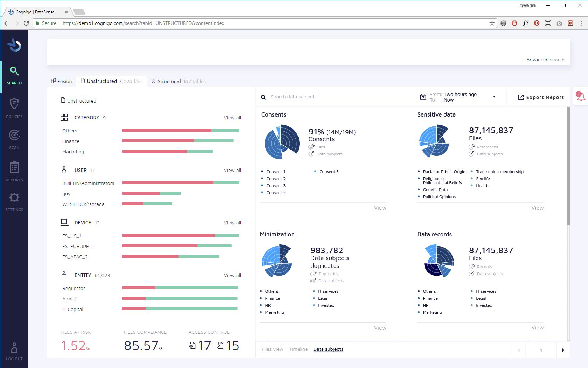Screen dimensions: 588x368
Task: Switch to the Fusion tab
Action: coord(61,81)
